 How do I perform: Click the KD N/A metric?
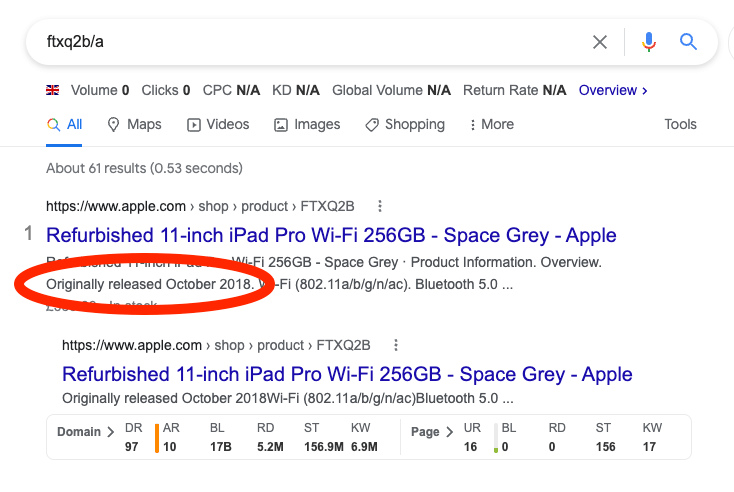point(296,90)
